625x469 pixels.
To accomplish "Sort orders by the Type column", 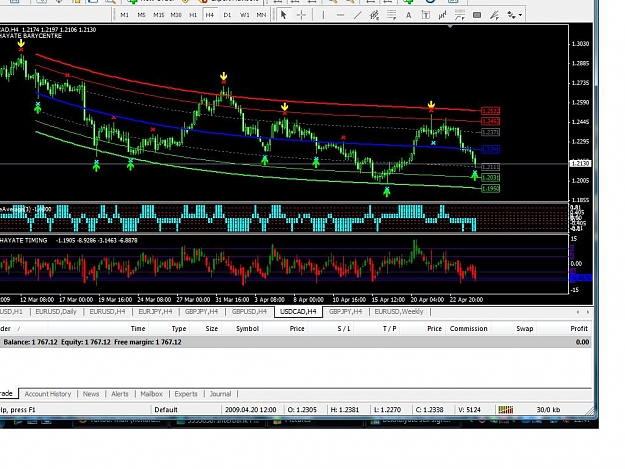I will point(179,329).
